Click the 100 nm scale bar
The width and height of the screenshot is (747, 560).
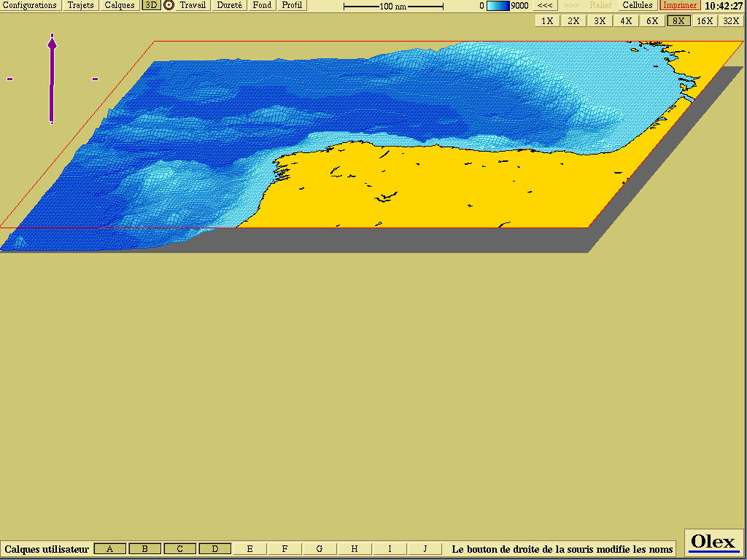point(393,6)
